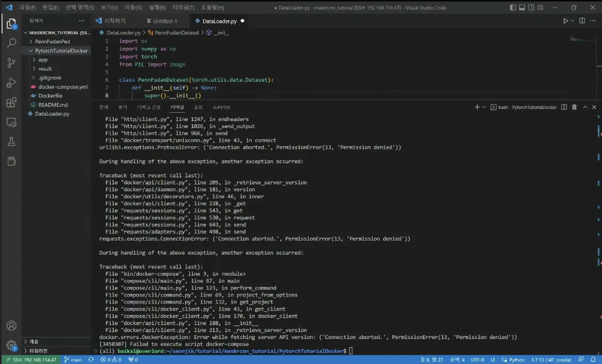The height and width of the screenshot is (364, 602).
Task: Open the Run and Debug view
Action: pos(11,82)
